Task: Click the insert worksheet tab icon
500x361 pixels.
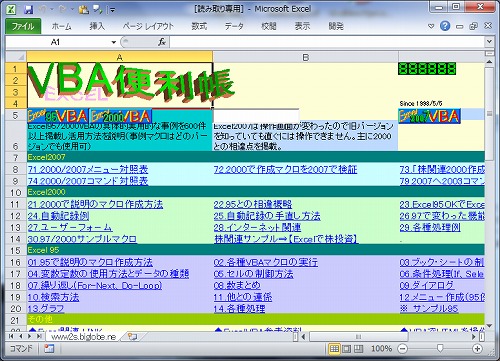Action: click(132, 337)
